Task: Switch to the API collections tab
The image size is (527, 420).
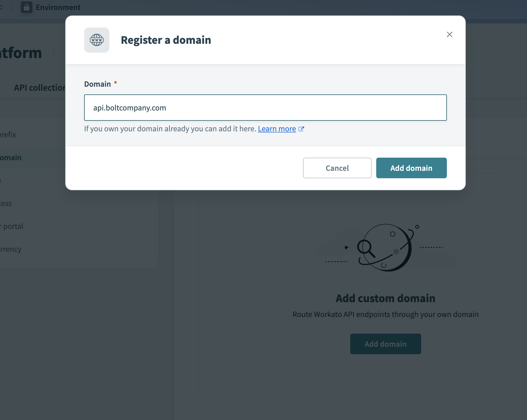Action: coord(40,88)
